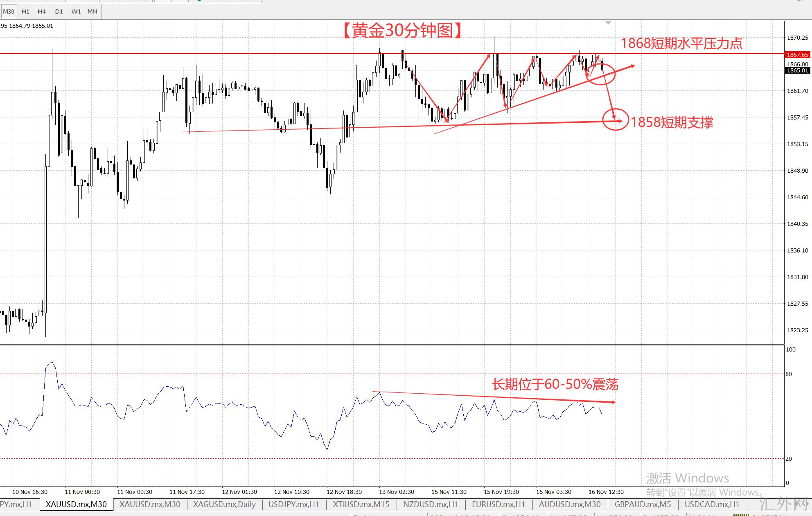
Task: Switch to EURUSD.mx,H1 chart tab
Action: tap(498, 504)
